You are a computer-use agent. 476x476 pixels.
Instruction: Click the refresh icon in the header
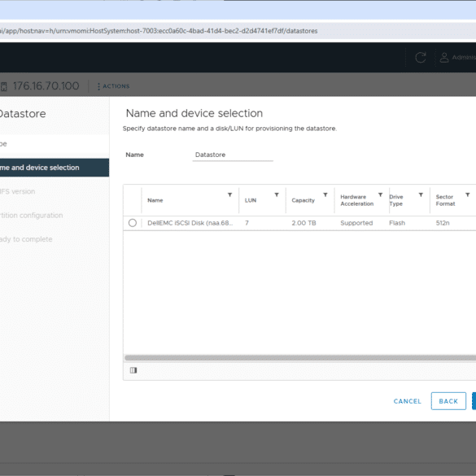click(x=421, y=57)
